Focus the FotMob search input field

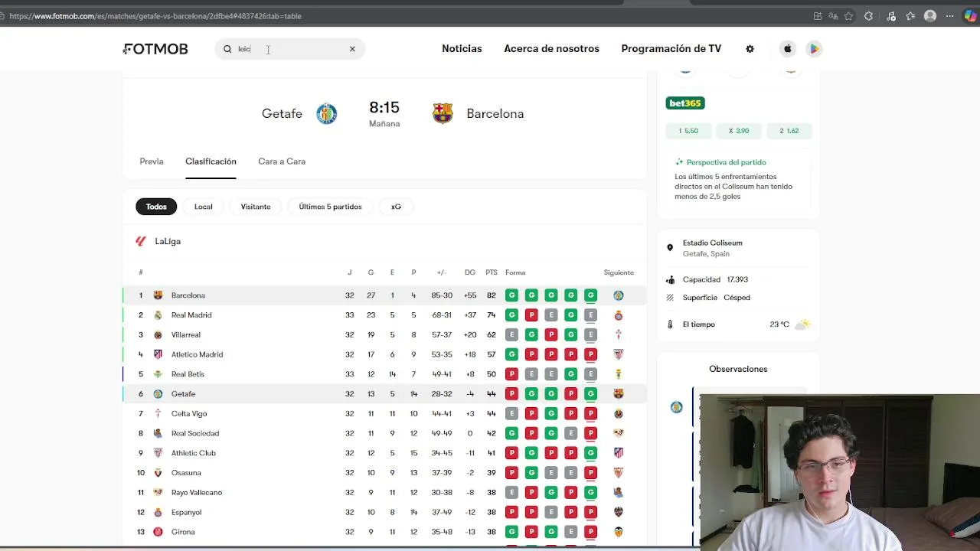pyautogui.click(x=291, y=49)
